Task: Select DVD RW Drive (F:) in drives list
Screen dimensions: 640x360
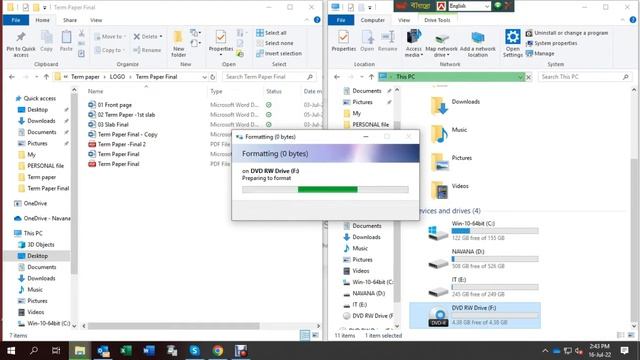Action: [475, 315]
